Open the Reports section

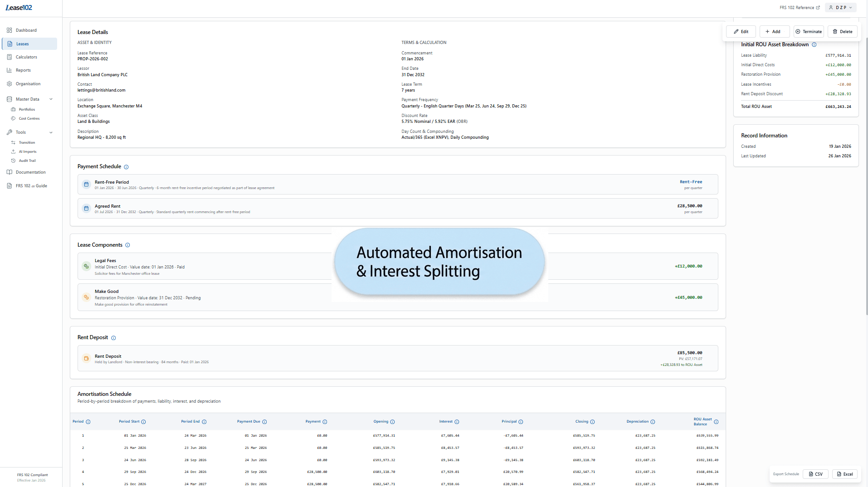pos(22,70)
